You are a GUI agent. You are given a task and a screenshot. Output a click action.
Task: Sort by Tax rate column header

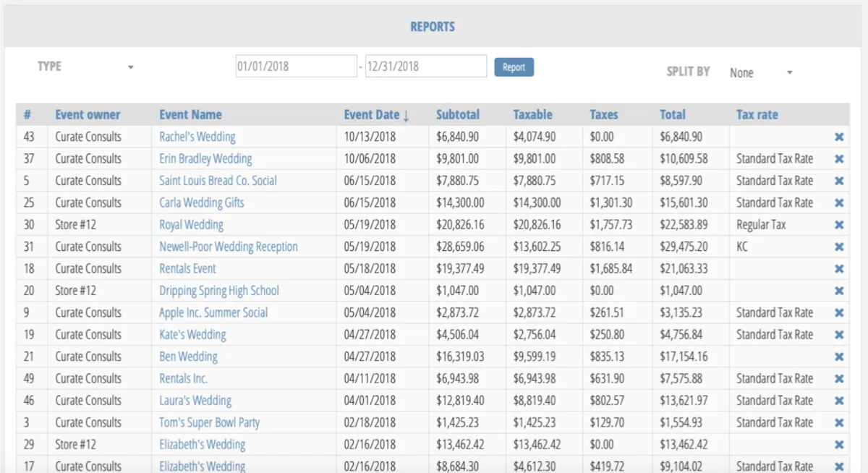click(757, 114)
